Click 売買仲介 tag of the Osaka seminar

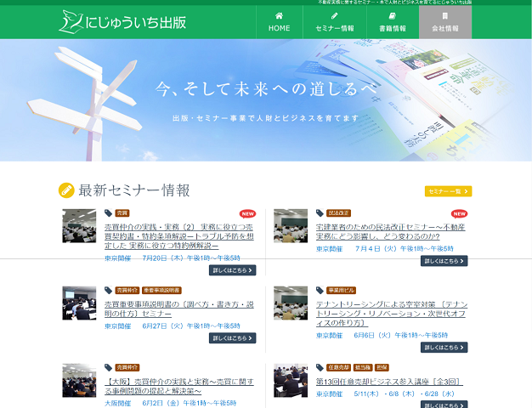(127, 367)
